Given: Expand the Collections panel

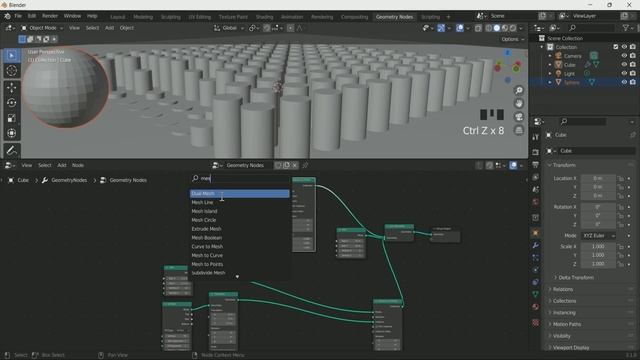Looking at the screenshot, I should coord(564,301).
